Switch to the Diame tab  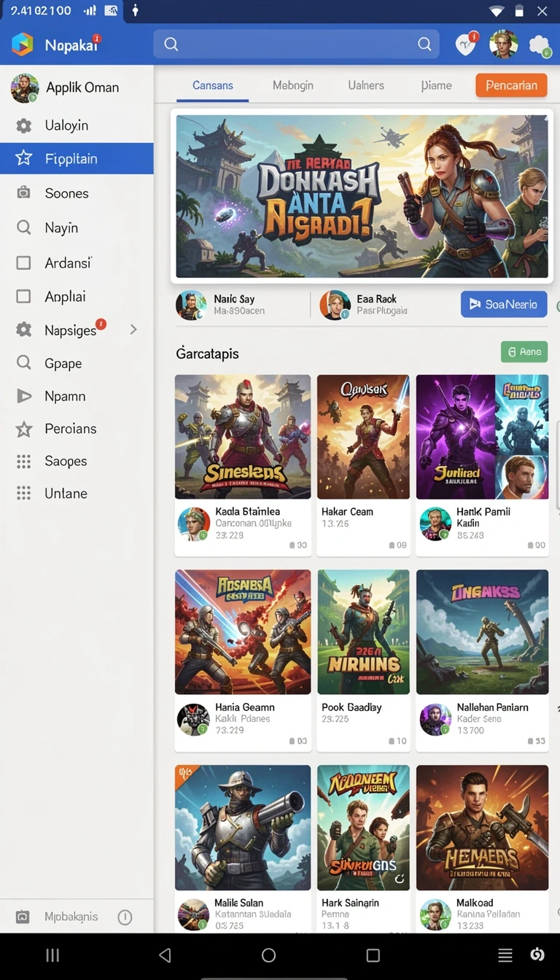(437, 85)
